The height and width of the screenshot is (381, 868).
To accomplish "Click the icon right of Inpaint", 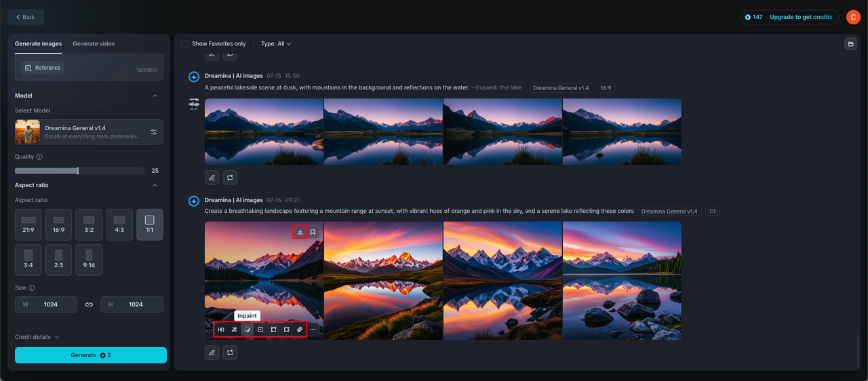I will (260, 329).
